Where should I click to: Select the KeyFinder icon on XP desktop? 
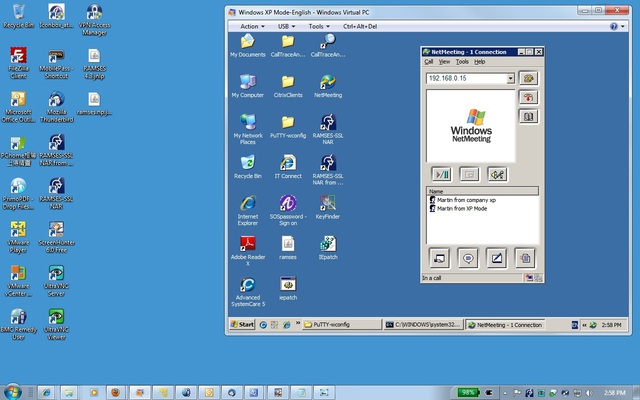point(328,207)
